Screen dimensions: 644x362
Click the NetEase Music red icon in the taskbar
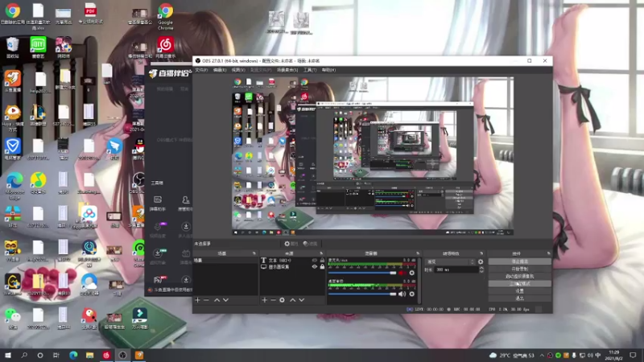coord(106,355)
